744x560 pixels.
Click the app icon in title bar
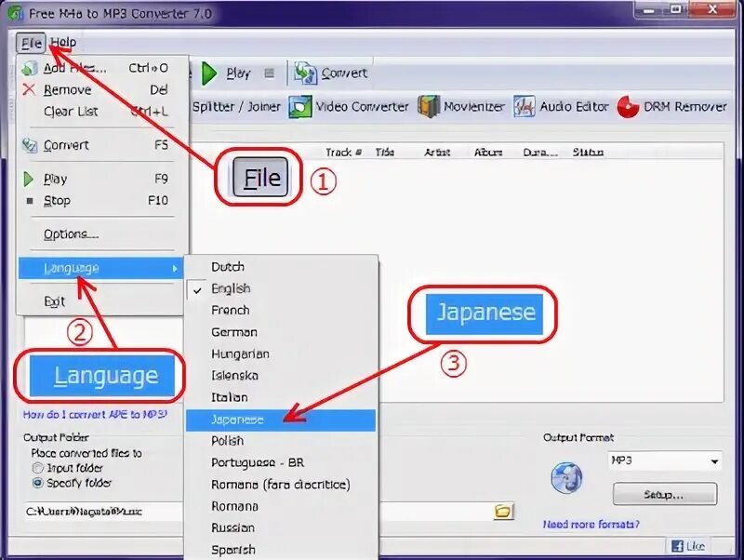[16, 13]
